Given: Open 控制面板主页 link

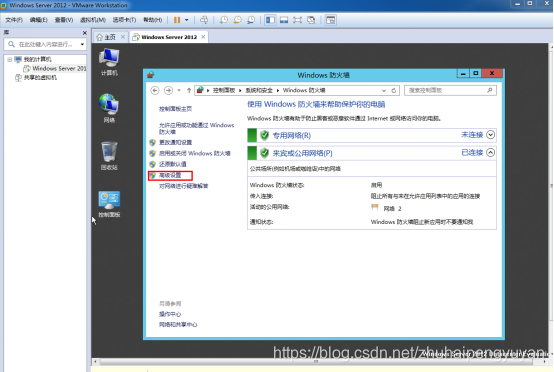Looking at the screenshot, I should pyautogui.click(x=176, y=109).
